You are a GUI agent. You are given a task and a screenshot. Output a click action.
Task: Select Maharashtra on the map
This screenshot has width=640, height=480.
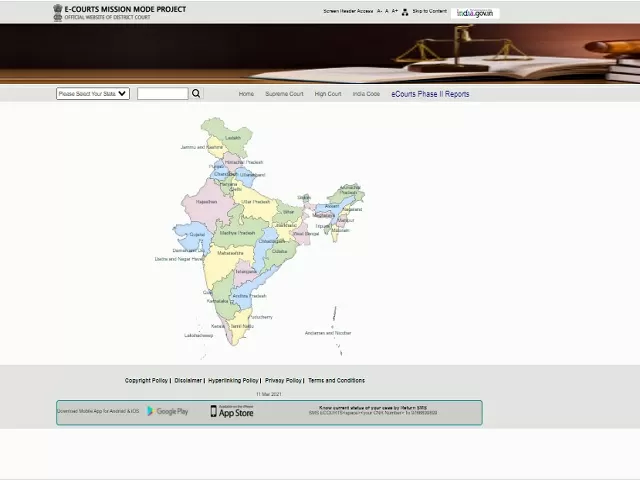(x=230, y=253)
